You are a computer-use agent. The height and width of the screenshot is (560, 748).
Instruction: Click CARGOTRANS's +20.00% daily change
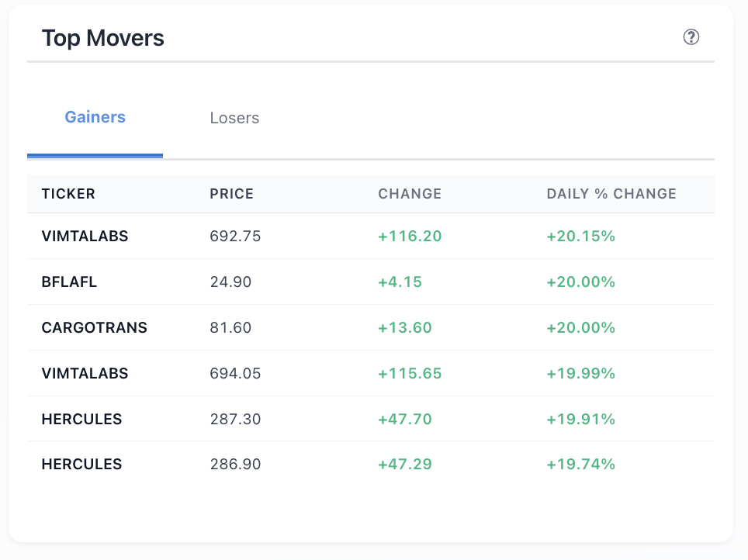[x=580, y=327]
